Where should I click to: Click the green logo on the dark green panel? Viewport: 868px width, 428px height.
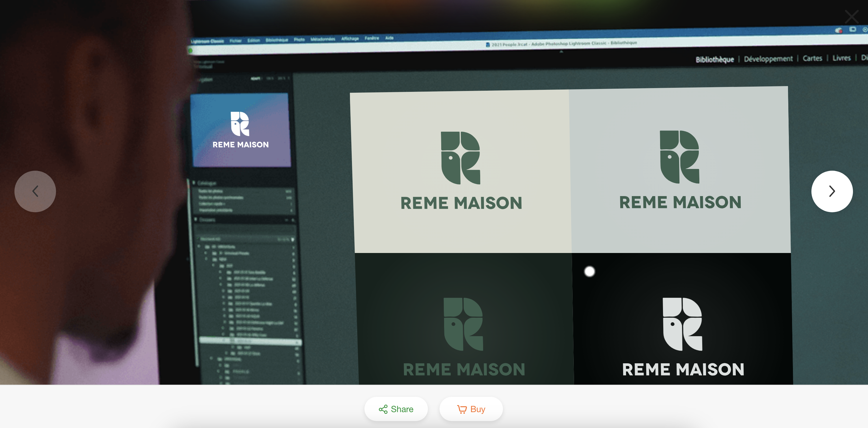[x=464, y=337]
